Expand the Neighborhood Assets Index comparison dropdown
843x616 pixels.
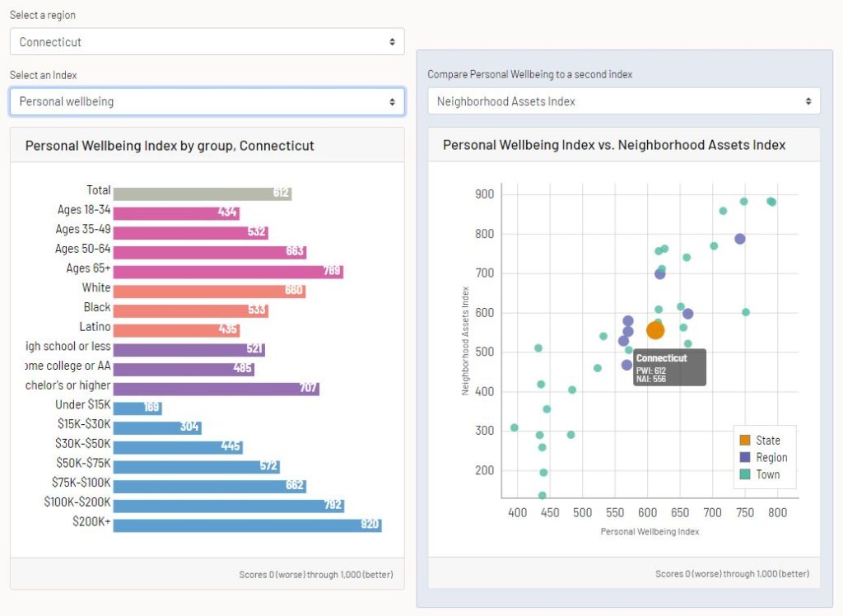623,101
